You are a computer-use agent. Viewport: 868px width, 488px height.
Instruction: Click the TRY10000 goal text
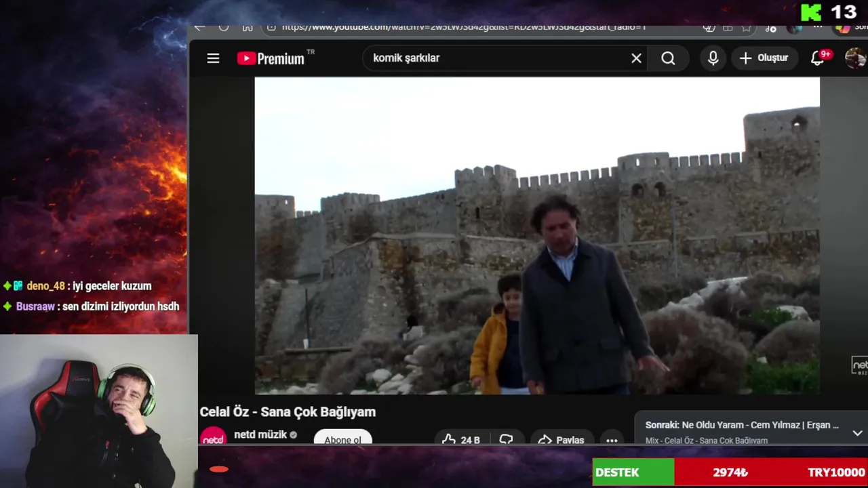(836, 472)
